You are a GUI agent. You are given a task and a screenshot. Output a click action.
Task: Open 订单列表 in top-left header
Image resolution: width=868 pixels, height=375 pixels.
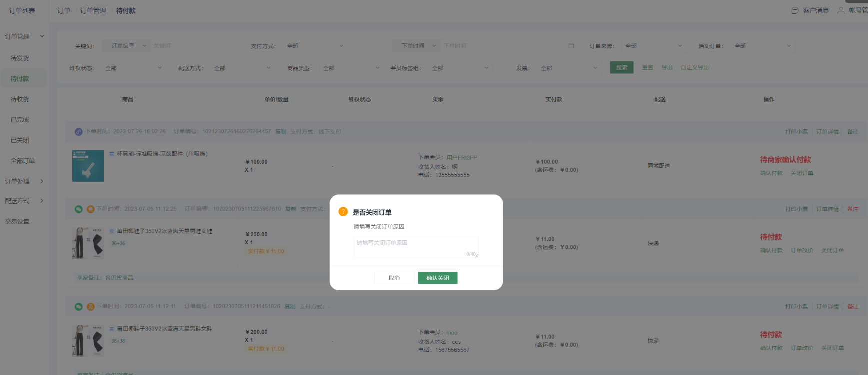pyautogui.click(x=22, y=11)
